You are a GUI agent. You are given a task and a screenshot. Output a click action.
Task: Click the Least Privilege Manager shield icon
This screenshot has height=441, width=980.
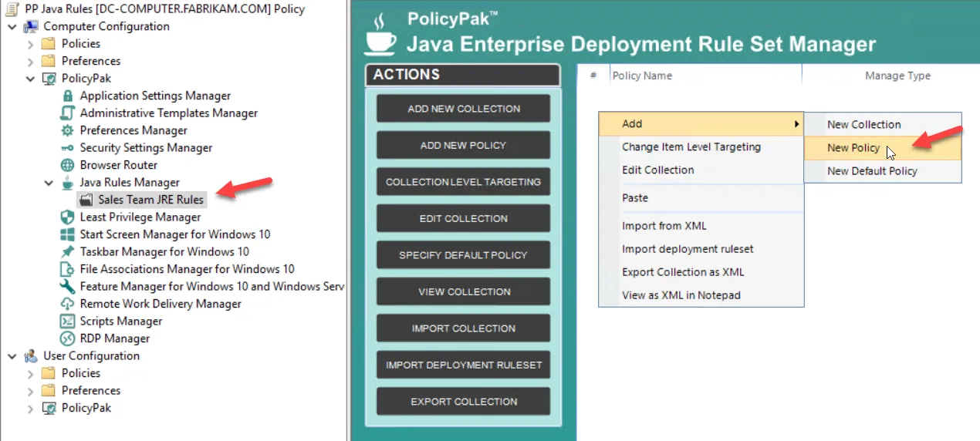point(67,217)
